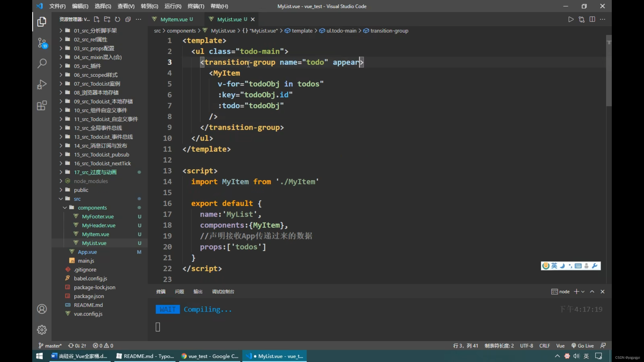Click the ul.todo-main breadcrumb segment
Screen dimensions: 644x362
[338, 31]
